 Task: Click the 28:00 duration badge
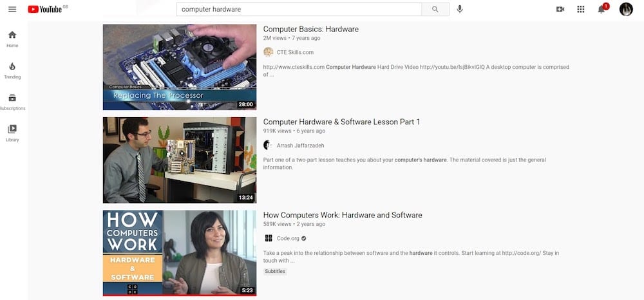pos(245,104)
